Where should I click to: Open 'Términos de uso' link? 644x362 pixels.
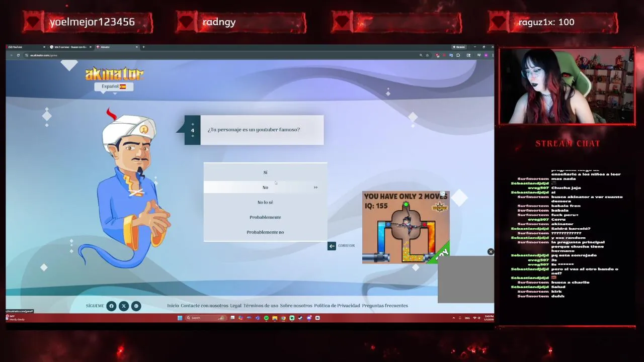261,306
